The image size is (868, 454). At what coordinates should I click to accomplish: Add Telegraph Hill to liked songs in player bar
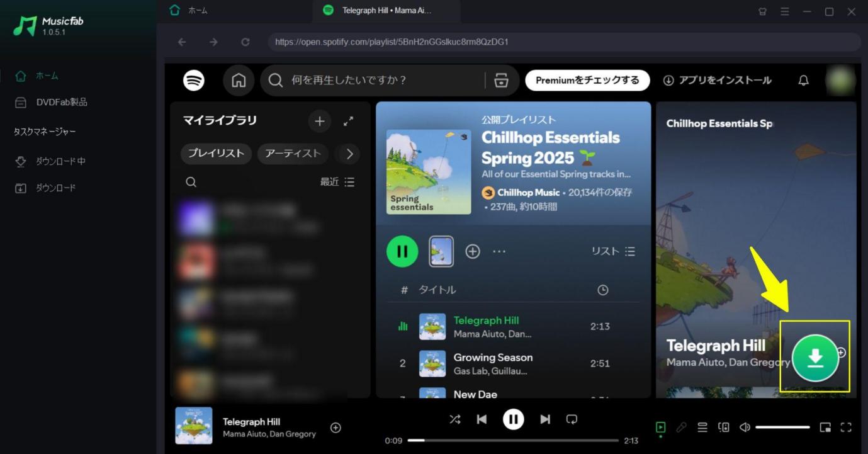click(x=335, y=428)
